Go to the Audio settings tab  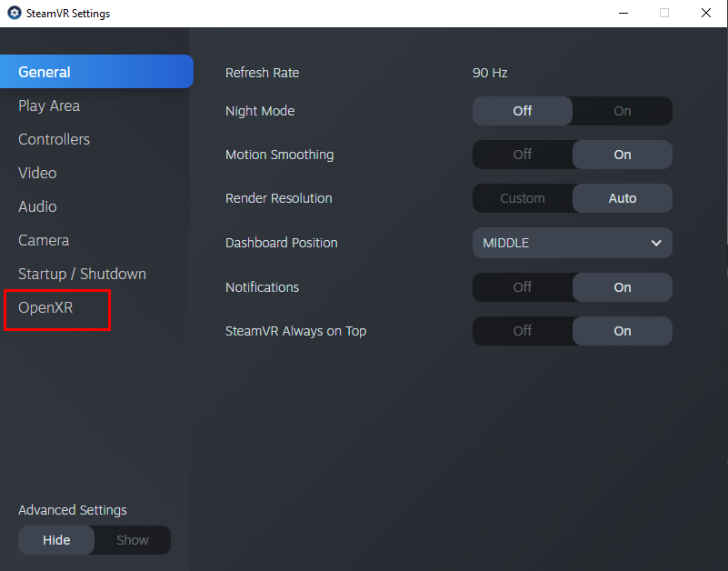point(37,206)
